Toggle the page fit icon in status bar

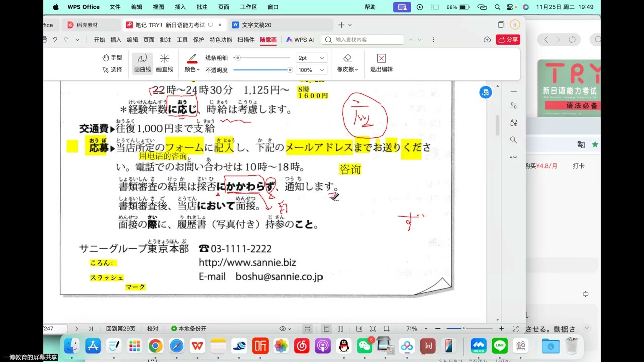coord(359,329)
